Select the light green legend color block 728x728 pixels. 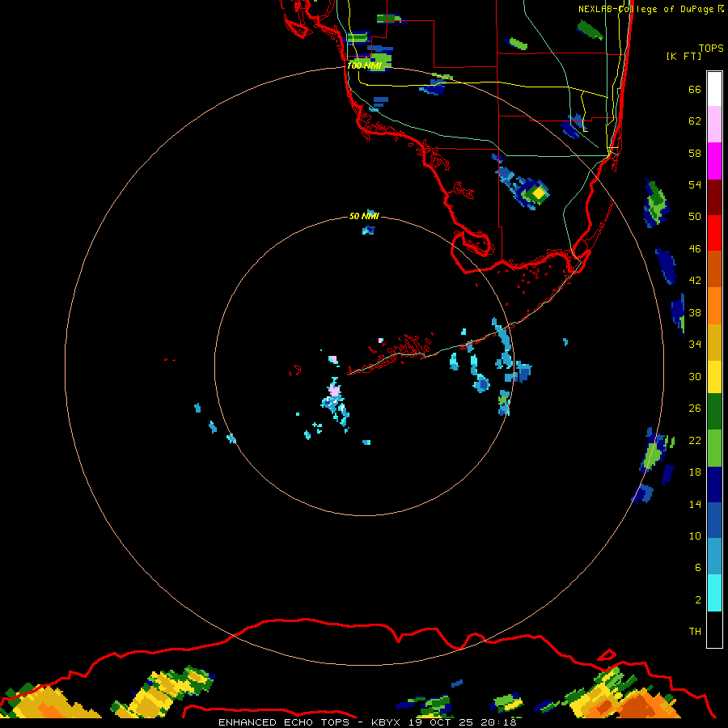coord(714,448)
